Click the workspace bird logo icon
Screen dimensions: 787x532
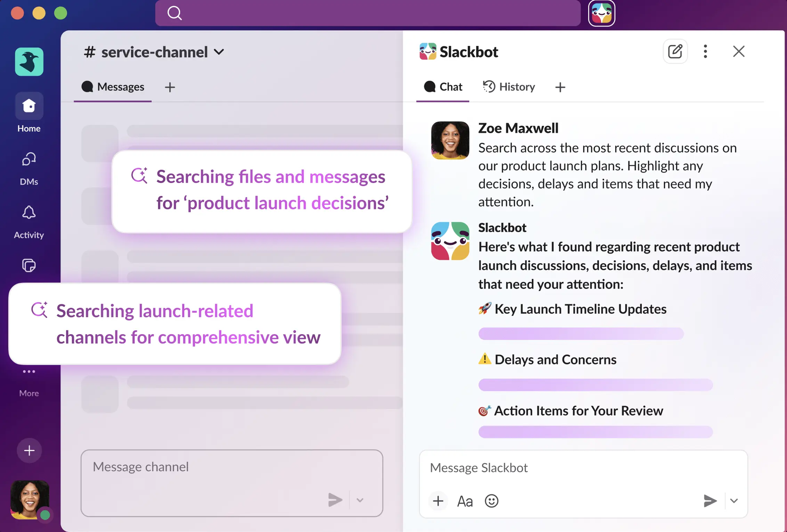coord(29,62)
